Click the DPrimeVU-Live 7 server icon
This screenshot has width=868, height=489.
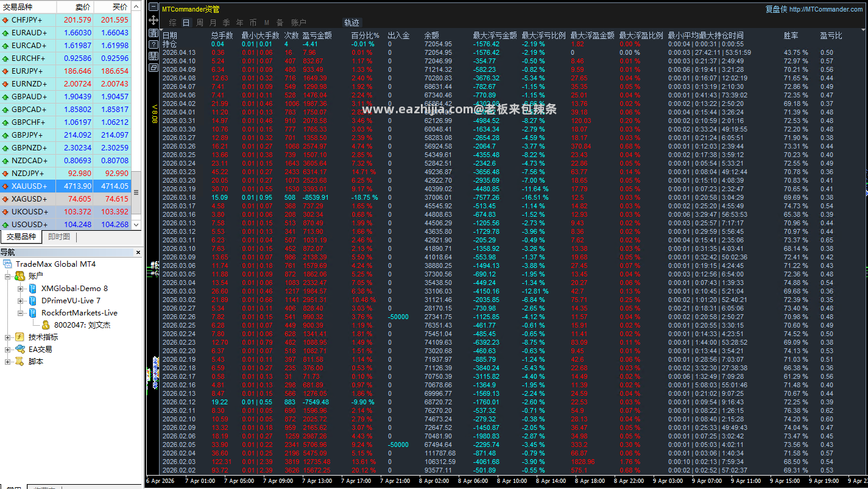coord(33,301)
